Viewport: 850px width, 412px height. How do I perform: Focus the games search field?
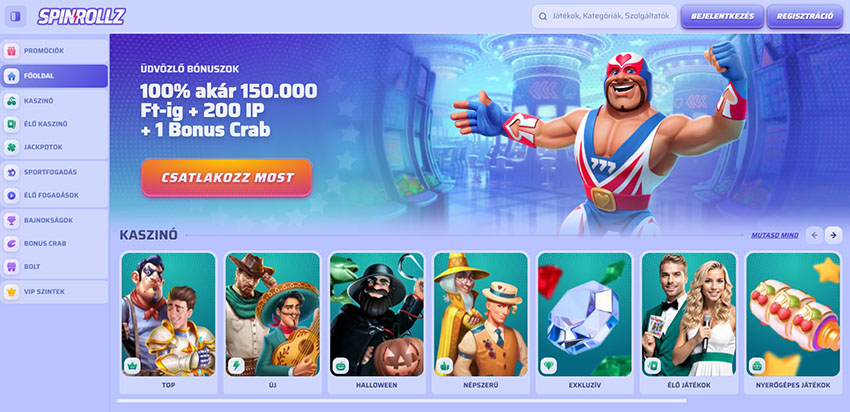pyautogui.click(x=604, y=16)
